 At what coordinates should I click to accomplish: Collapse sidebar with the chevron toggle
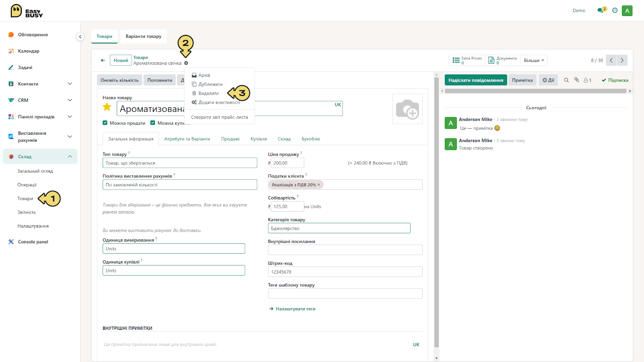[x=80, y=37]
